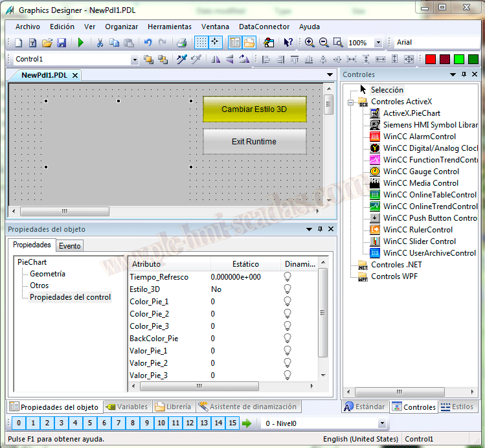485x448 pixels.
Task: Open the Control1 object dropdown
Action: 135,60
